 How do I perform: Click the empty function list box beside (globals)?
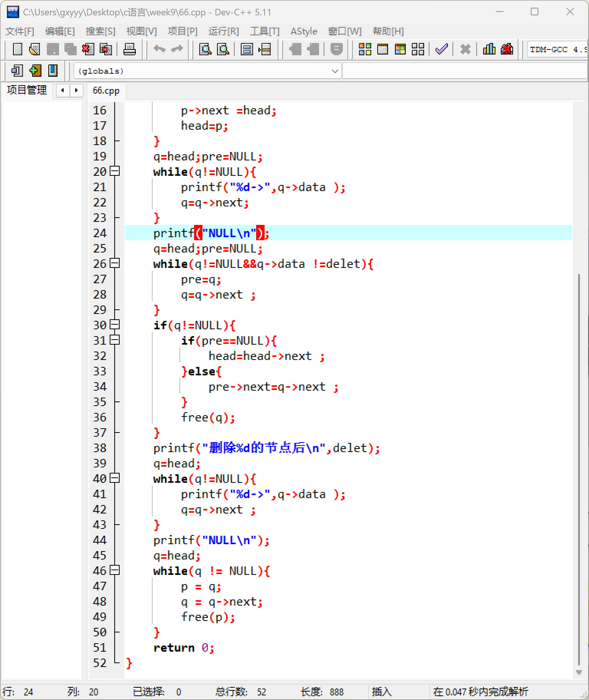pos(465,71)
